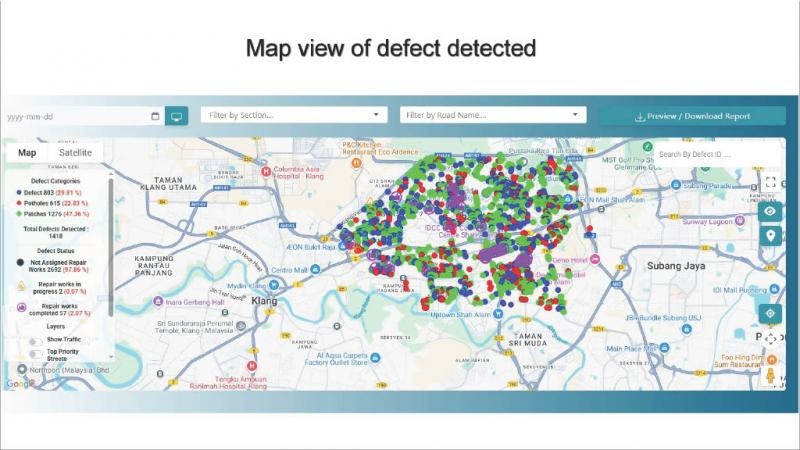Switch to the Map tab
This screenshot has height=450, width=800.
tap(27, 153)
